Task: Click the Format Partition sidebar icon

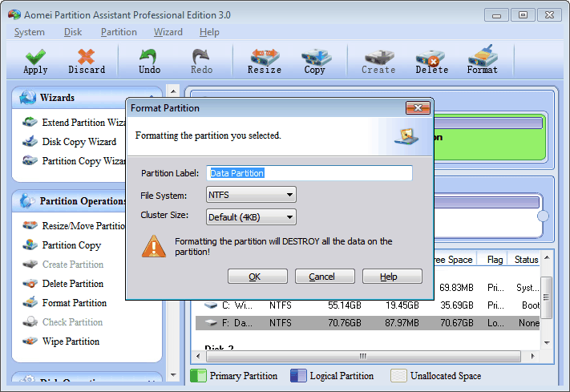Action: [x=30, y=302]
